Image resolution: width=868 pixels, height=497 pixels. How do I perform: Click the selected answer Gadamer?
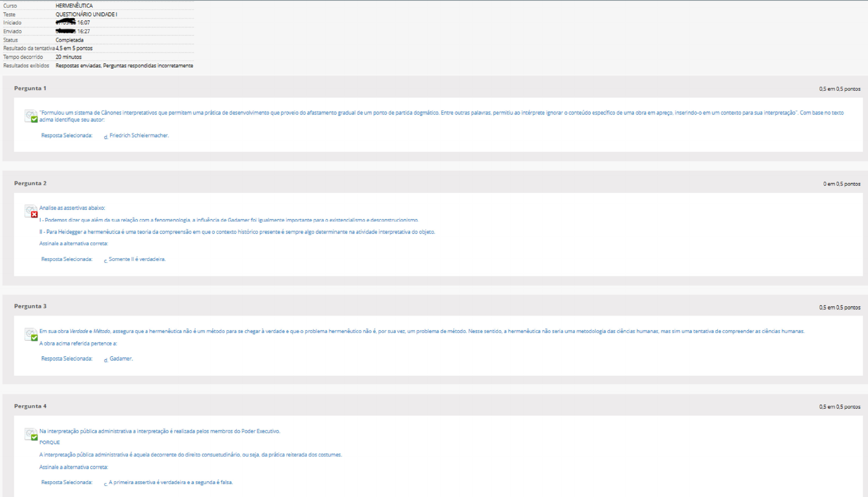121,359
